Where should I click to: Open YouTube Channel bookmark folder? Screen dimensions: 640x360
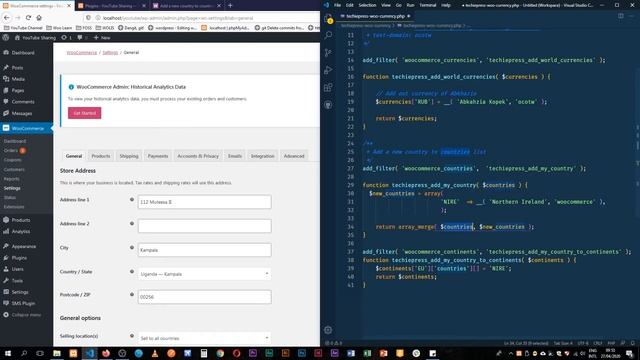(23, 28)
